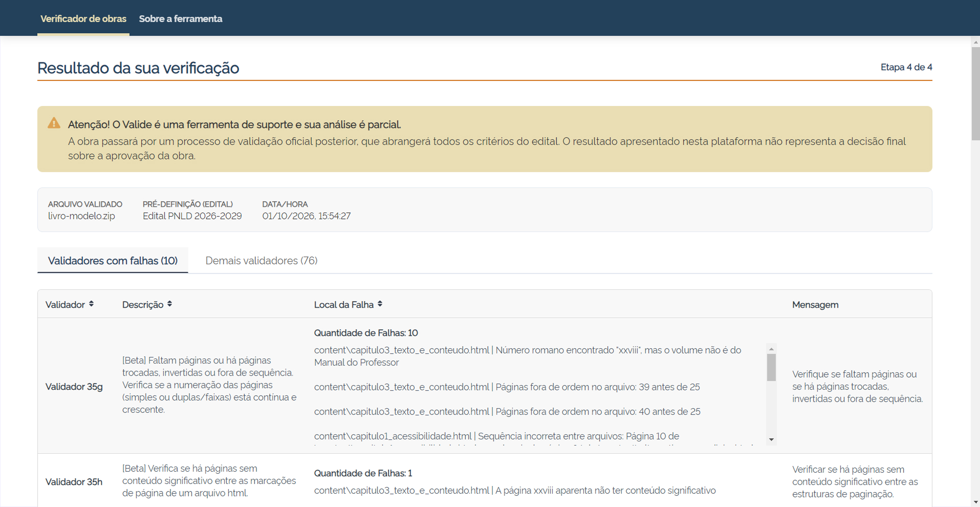This screenshot has height=507, width=980.
Task: Click the livro-modelo.zip file name
Action: coord(81,216)
